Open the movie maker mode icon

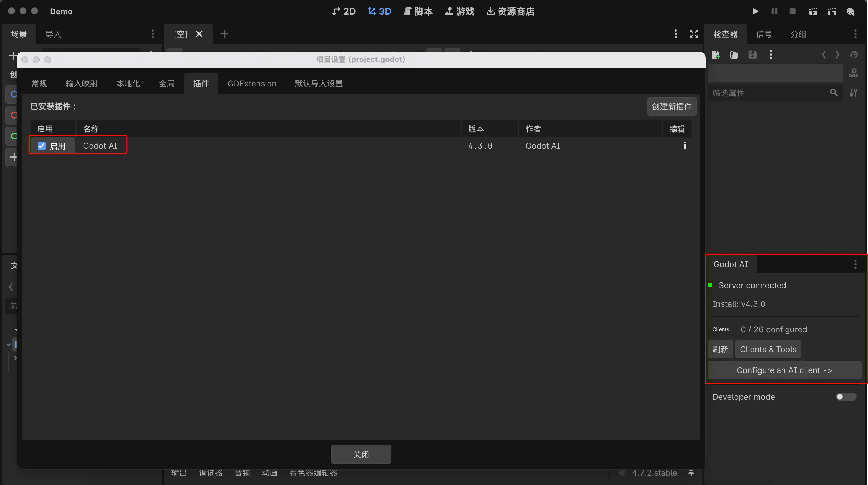click(850, 12)
